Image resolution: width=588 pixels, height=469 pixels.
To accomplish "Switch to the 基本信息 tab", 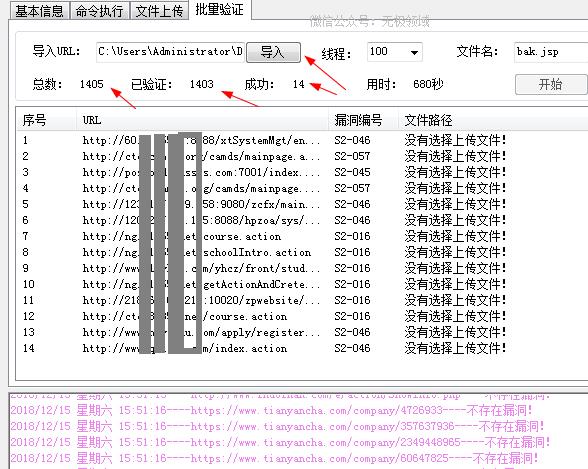I will coord(39,10).
